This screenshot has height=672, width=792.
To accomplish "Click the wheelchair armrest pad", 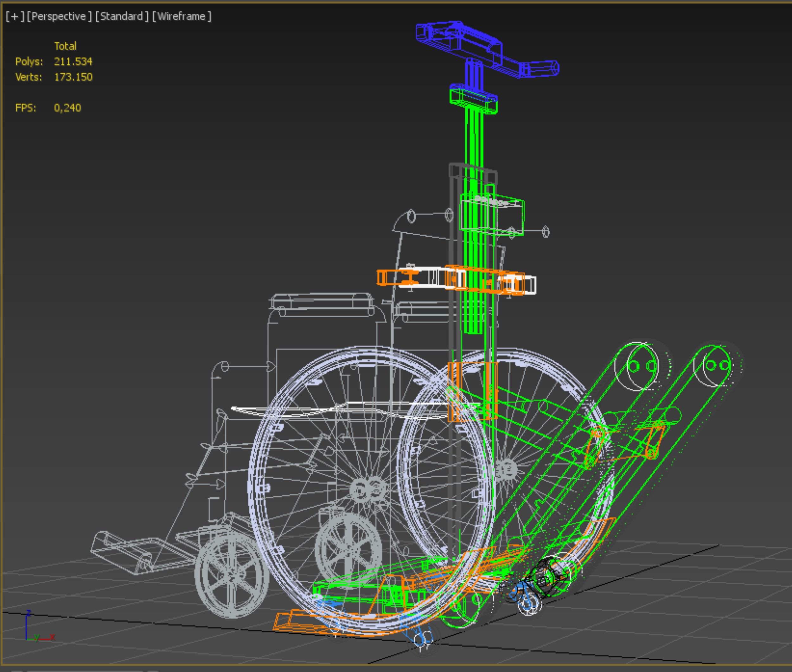I will [x=322, y=301].
